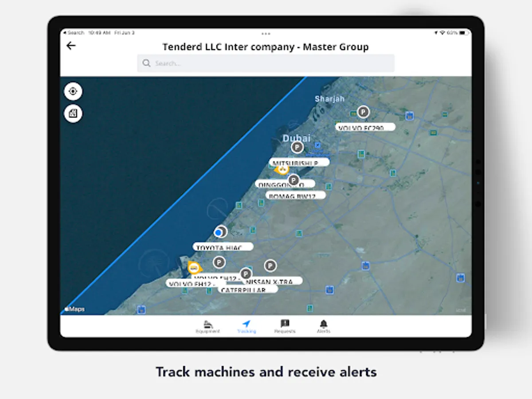Tap the parked marker just below TOYOTA HIAC

click(x=219, y=262)
